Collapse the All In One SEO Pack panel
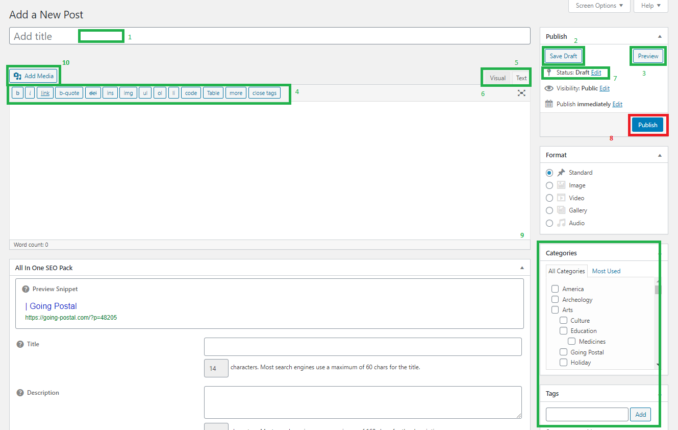The image size is (678, 430). click(x=521, y=268)
